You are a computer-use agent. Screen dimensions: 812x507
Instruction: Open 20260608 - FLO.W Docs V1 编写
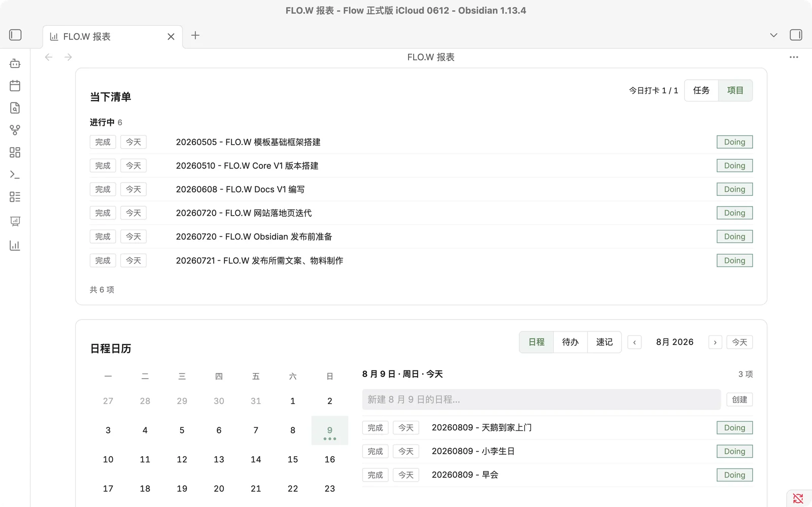pyautogui.click(x=241, y=189)
